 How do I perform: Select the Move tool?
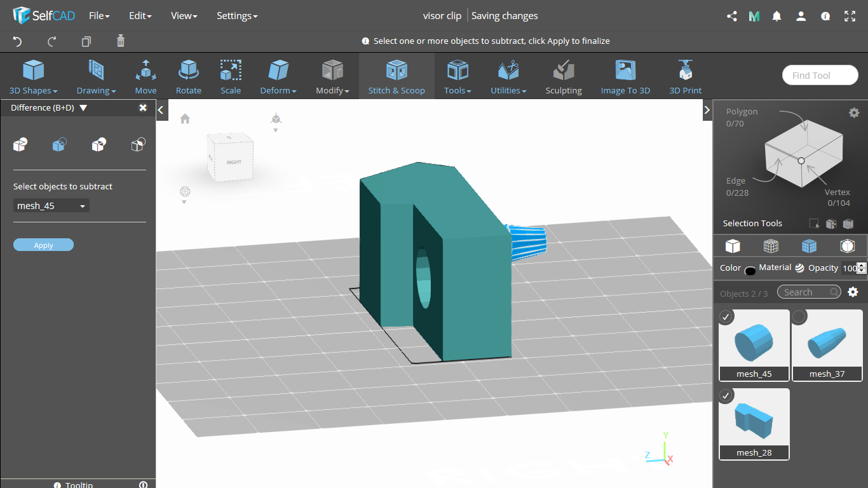[146, 76]
